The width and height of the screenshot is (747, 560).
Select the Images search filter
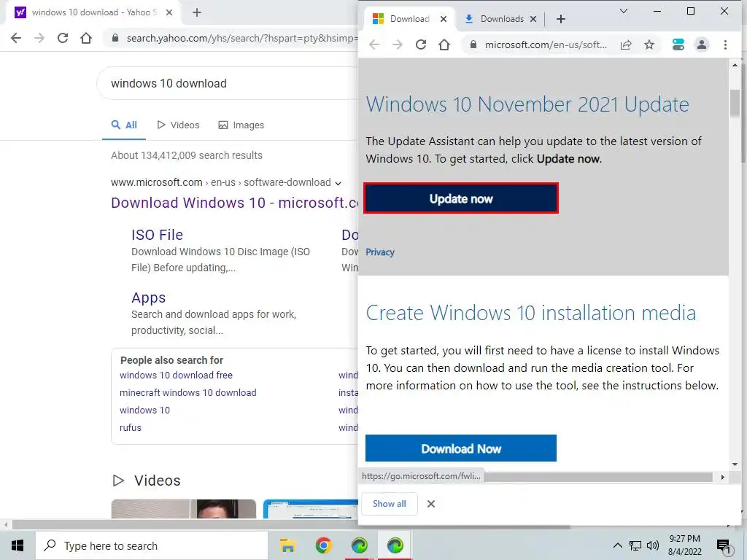241,125
